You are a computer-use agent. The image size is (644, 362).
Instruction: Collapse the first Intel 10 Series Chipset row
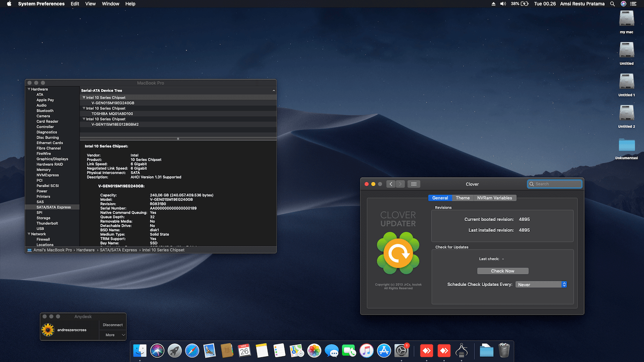(x=84, y=98)
